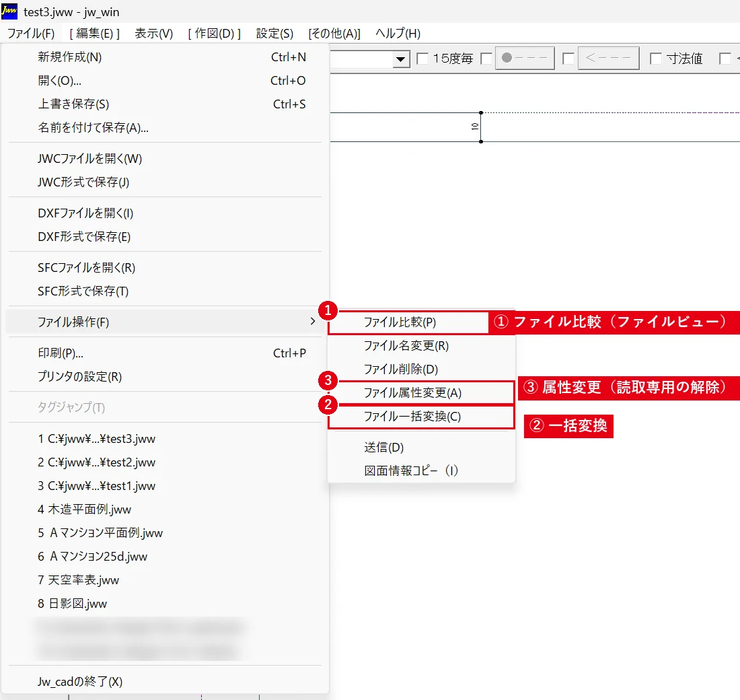Open the [その他(A)] menu
740x700 pixels.
tap(334, 34)
